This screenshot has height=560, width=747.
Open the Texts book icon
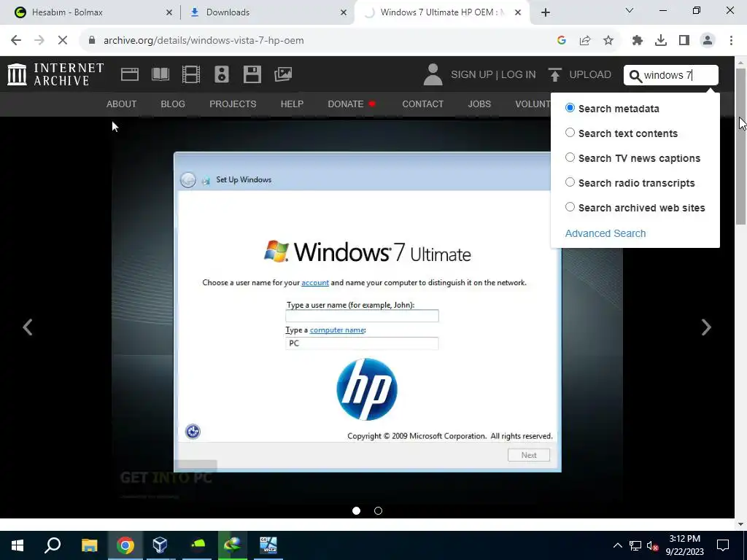click(x=160, y=74)
